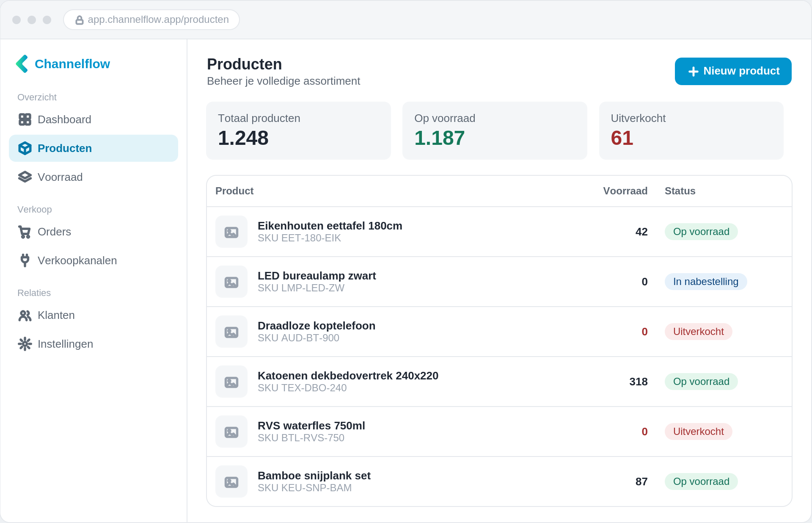Viewport: 812px width, 523px height.
Task: Open Orders via the cart icon
Action: pos(25,232)
